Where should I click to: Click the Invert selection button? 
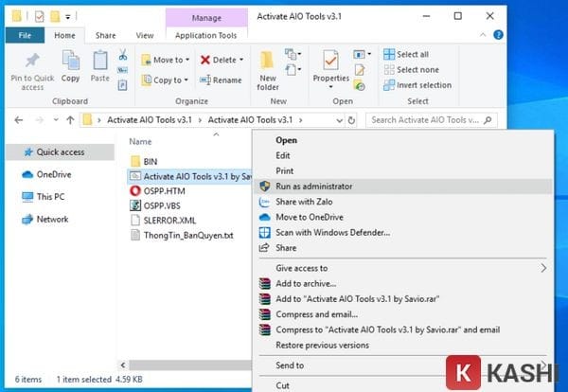click(x=417, y=85)
